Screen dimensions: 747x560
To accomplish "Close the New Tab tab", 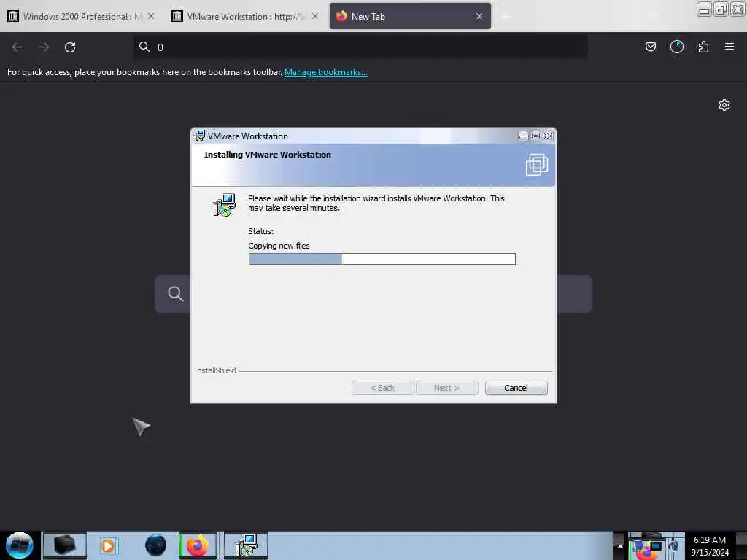I will pyautogui.click(x=479, y=16).
